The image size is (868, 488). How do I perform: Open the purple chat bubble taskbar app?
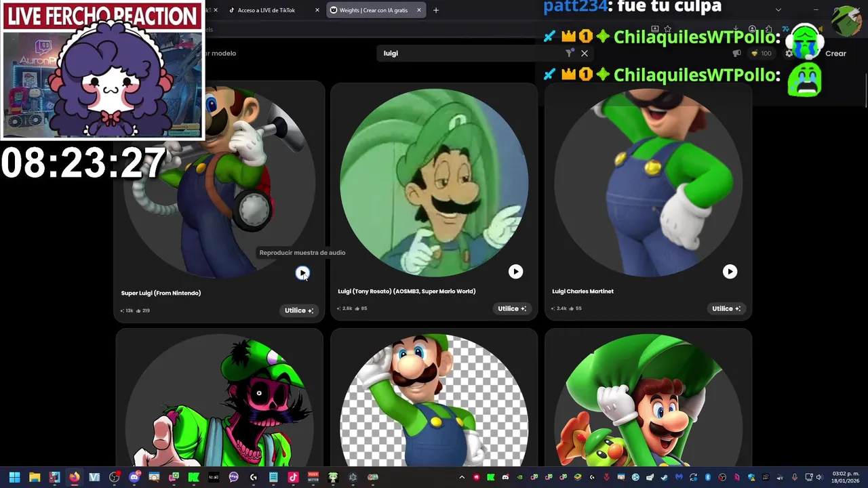point(233,477)
